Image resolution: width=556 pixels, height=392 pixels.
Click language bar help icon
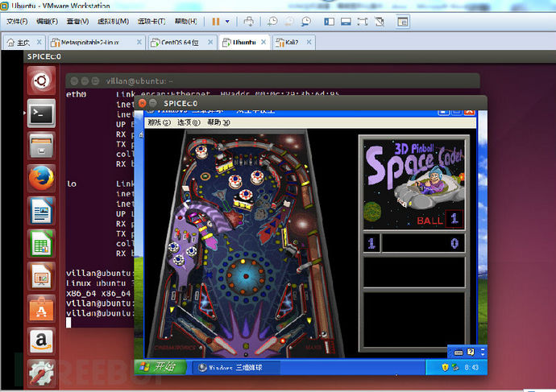(471, 352)
